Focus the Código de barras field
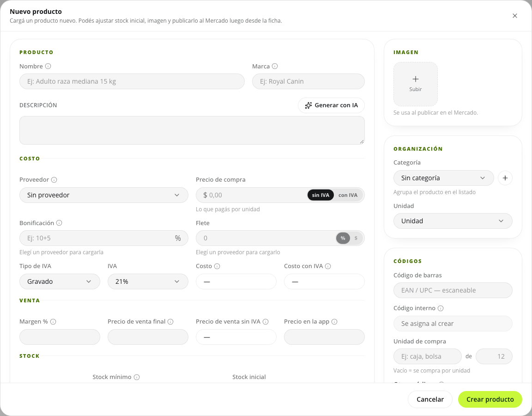 click(453, 290)
